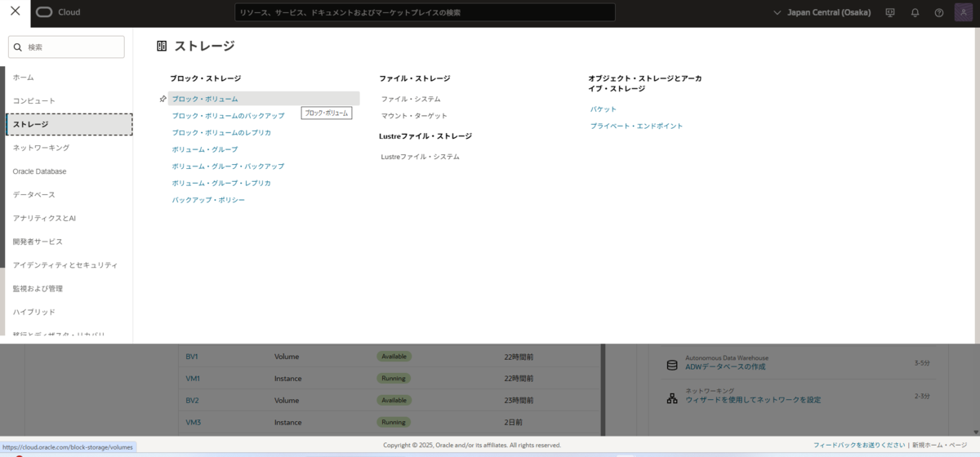This screenshot has height=457, width=980.
Task: Select ハイブリッド in the navigation menu
Action: coord(34,313)
